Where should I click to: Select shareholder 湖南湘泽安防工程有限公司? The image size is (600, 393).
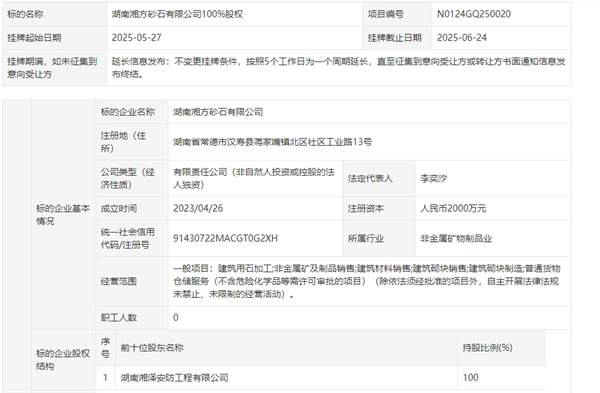click(x=174, y=378)
